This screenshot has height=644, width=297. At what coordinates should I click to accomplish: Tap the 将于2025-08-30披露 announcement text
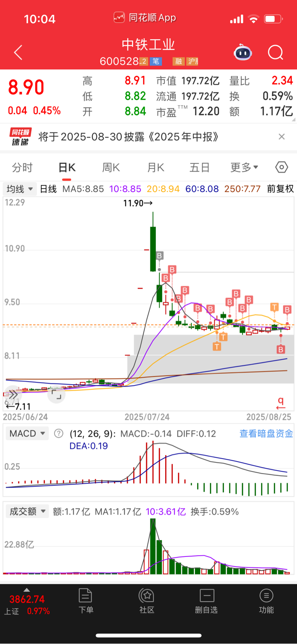128,137
